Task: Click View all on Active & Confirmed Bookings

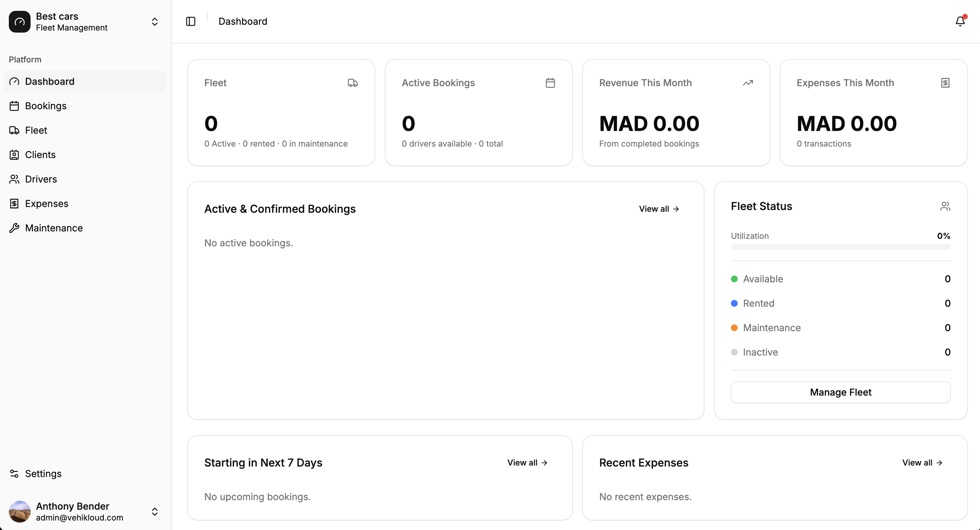Action: click(x=659, y=208)
